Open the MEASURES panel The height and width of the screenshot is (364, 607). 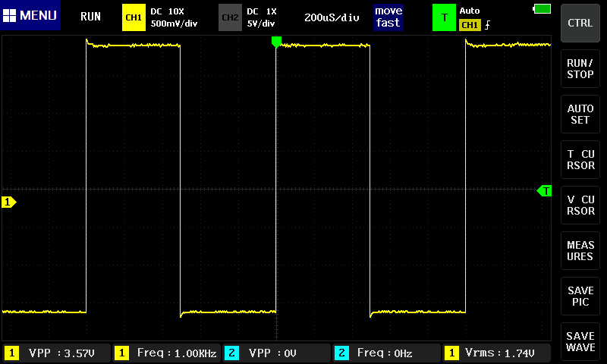[580, 250]
